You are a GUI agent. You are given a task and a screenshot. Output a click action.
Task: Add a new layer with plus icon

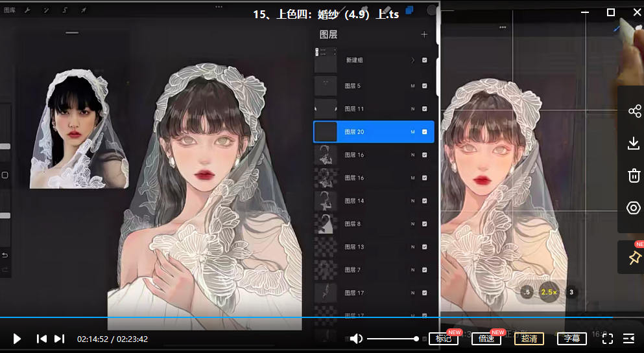[x=424, y=34]
